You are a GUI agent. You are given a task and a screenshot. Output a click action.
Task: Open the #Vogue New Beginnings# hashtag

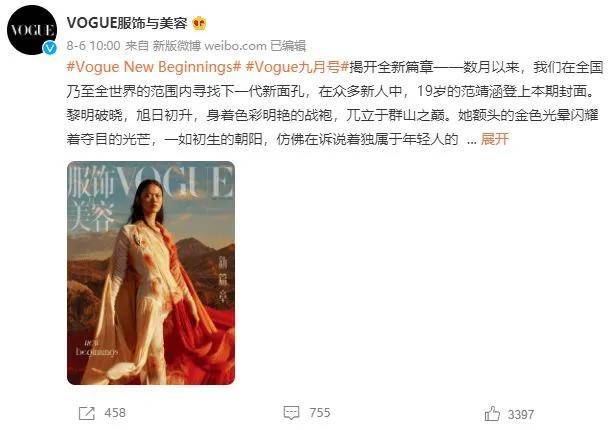point(154,67)
